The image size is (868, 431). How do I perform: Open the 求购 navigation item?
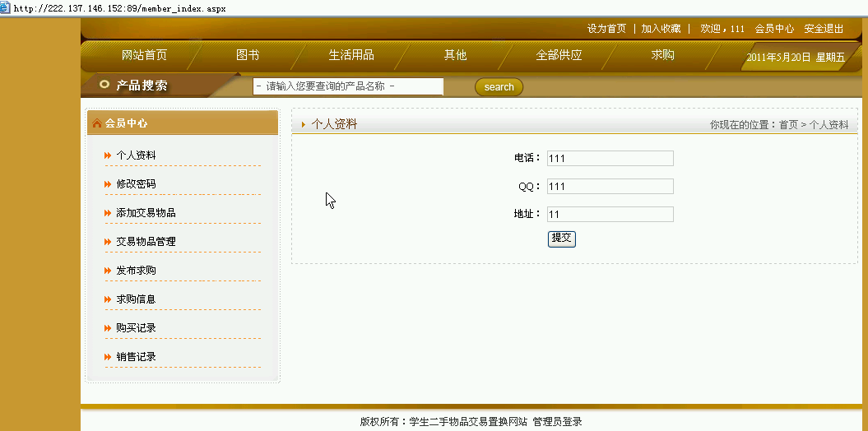pos(662,55)
